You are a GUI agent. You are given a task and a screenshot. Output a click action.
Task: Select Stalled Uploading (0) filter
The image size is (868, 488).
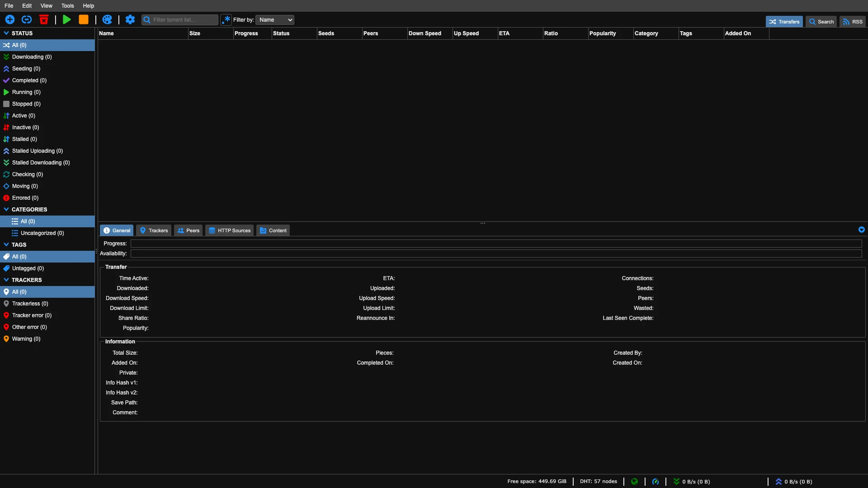47,151
